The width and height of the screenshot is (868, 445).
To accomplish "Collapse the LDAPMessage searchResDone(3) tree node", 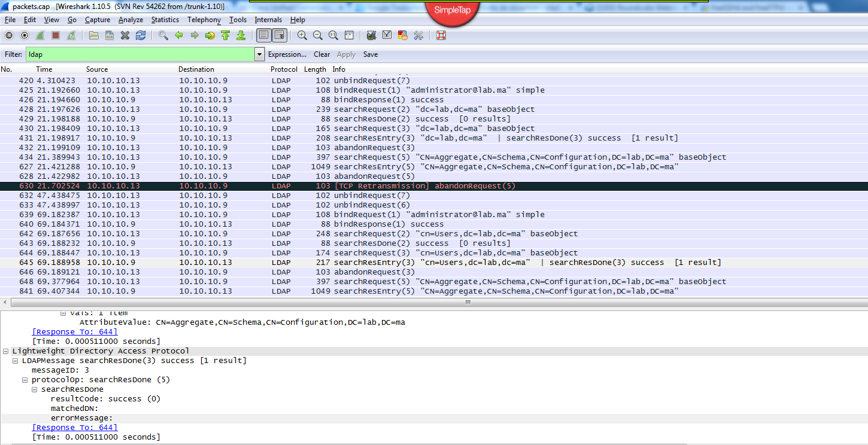I will (x=16, y=361).
